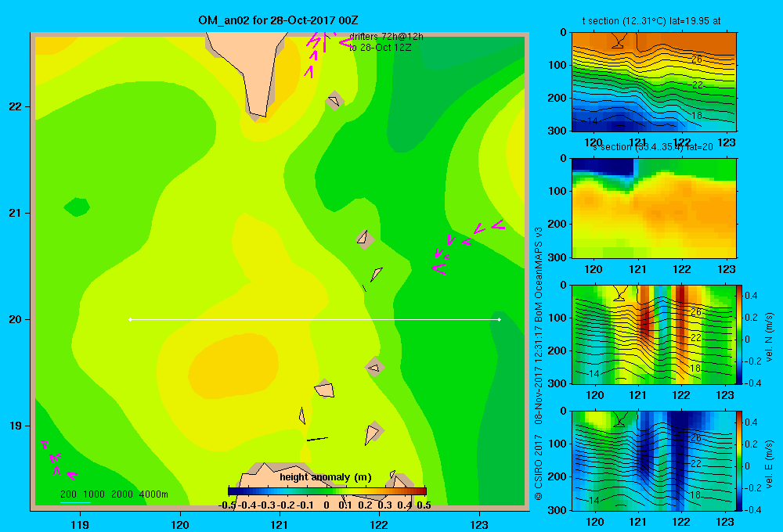783x532 pixels.
Task: Click longitude label 122 below main map
Action: (x=379, y=524)
